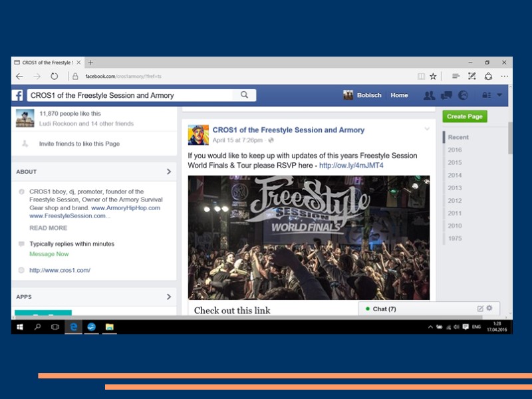The image size is (532, 399).
Task: Open Facebook notifications globe icon
Action: (463, 95)
